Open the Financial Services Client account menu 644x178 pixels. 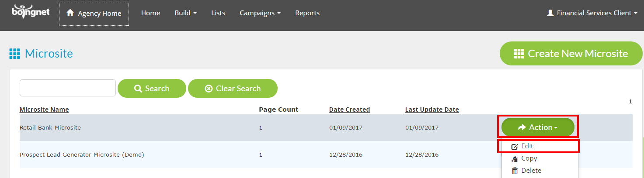592,13
